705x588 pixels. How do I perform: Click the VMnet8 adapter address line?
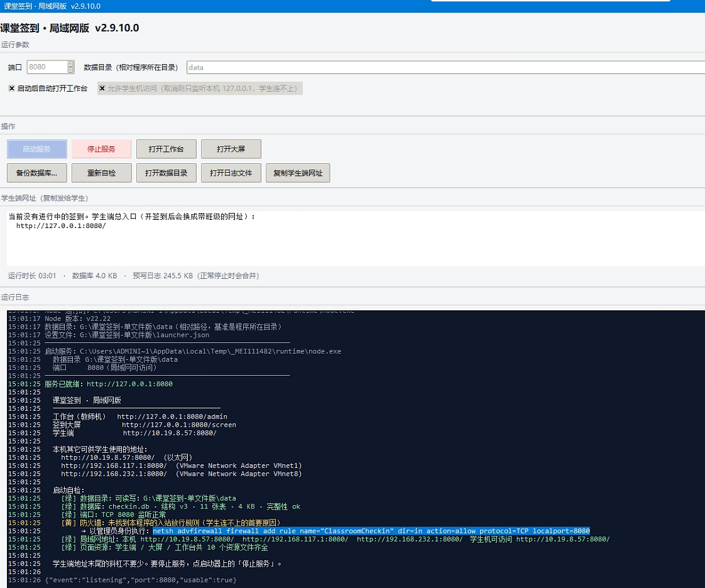182,474
